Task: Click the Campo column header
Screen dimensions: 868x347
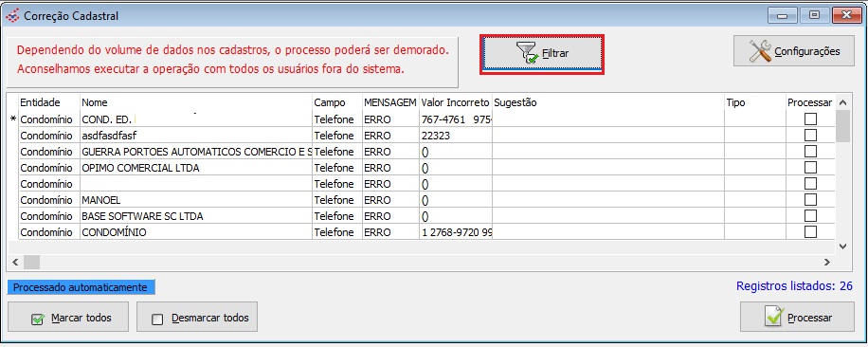Action: [337, 102]
